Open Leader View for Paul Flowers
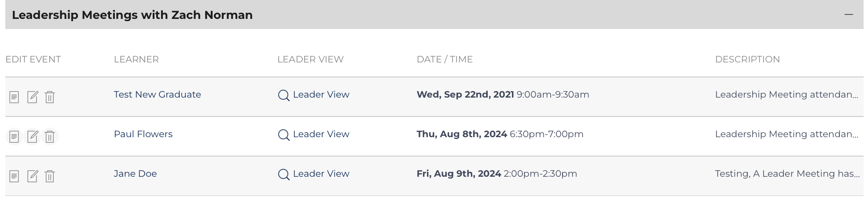Screen dimensions: 868x204 click(313, 134)
